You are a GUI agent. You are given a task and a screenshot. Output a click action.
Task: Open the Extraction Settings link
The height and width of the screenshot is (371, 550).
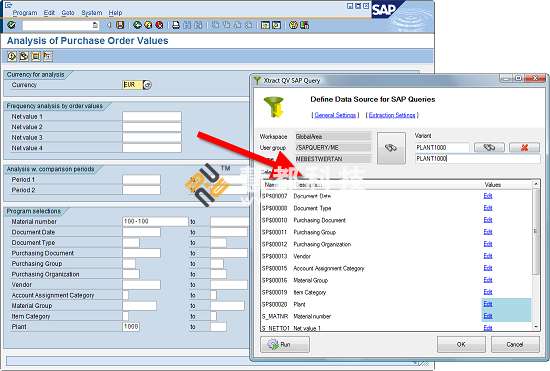pyautogui.click(x=392, y=115)
